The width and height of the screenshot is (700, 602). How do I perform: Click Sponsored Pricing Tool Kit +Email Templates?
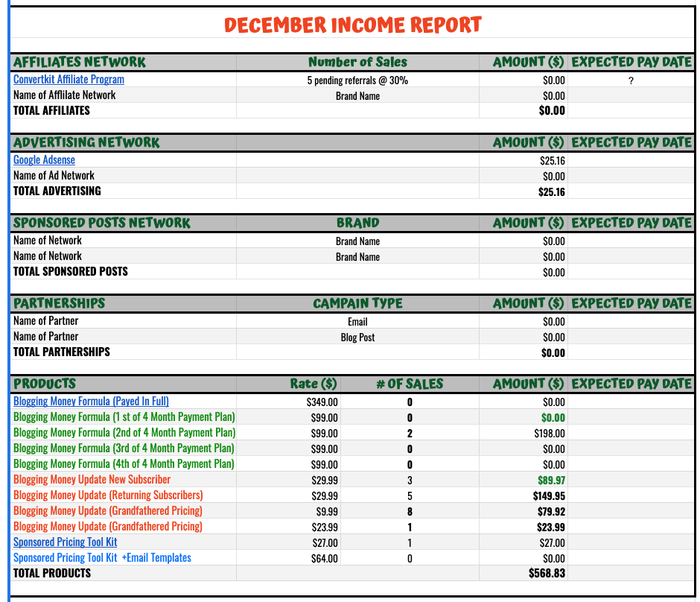[x=102, y=557]
